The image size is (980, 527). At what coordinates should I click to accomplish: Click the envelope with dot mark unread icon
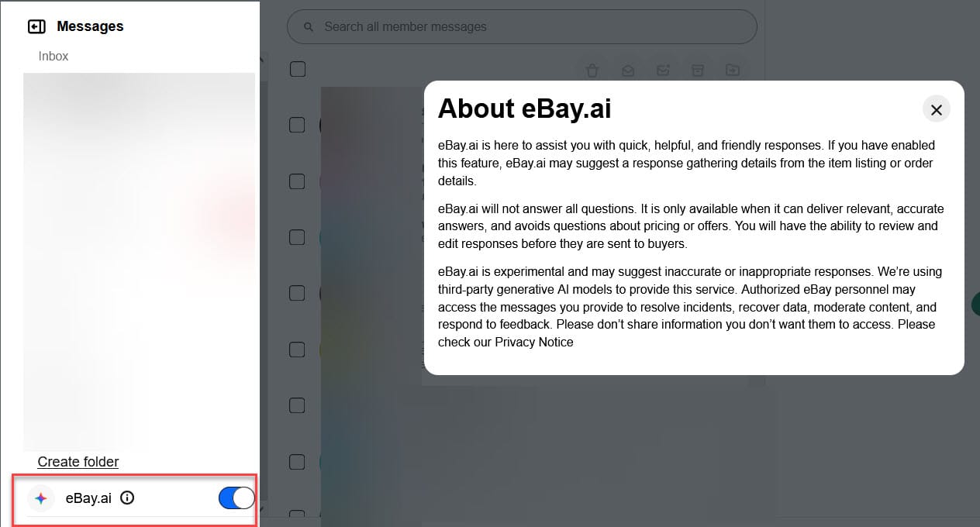[x=663, y=71]
